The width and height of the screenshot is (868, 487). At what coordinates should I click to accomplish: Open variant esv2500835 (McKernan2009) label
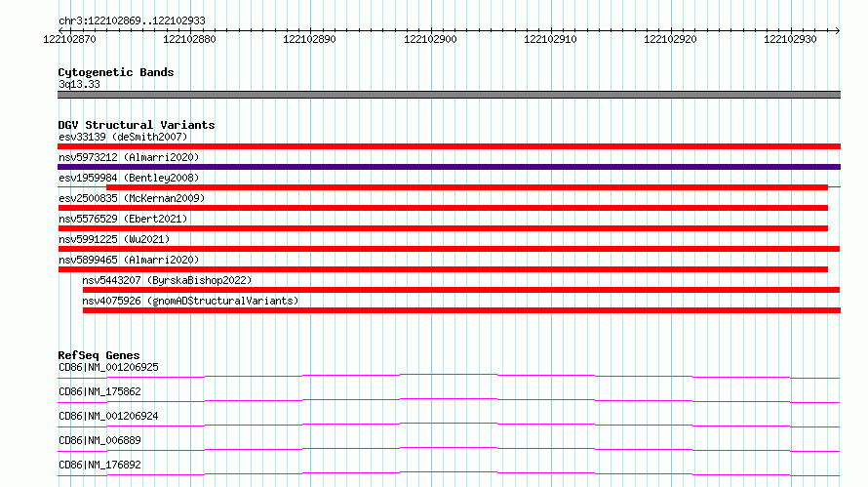(x=132, y=198)
